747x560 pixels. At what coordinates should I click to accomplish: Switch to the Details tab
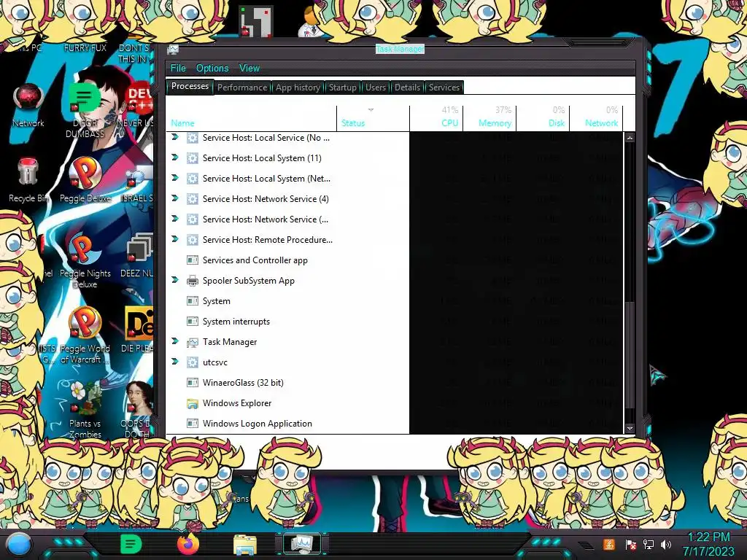pyautogui.click(x=407, y=87)
